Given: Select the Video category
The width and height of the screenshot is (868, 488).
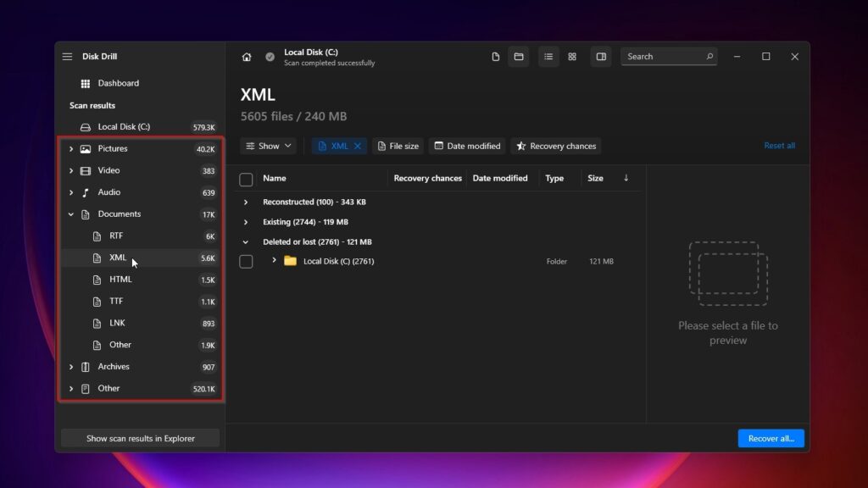Looking at the screenshot, I should 141,170.
